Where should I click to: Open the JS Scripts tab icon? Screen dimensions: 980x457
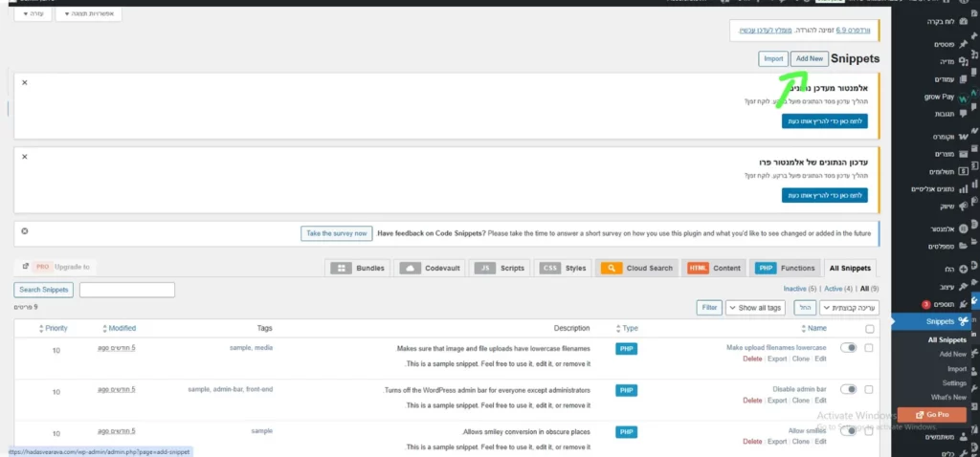click(x=484, y=268)
